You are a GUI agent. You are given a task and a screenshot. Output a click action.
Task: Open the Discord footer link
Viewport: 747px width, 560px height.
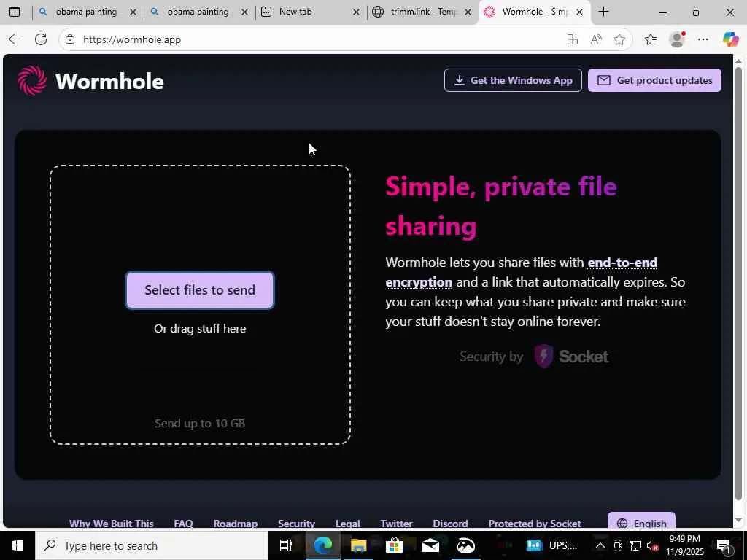pos(450,524)
